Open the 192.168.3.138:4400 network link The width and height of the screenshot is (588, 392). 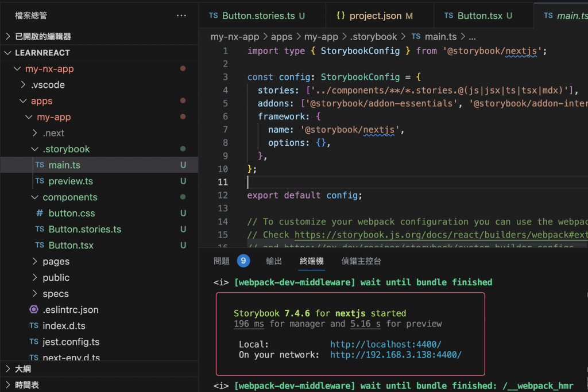[x=396, y=355]
